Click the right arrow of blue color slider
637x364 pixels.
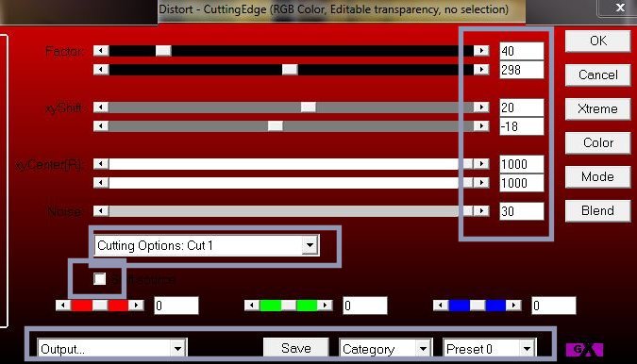[x=513, y=306]
